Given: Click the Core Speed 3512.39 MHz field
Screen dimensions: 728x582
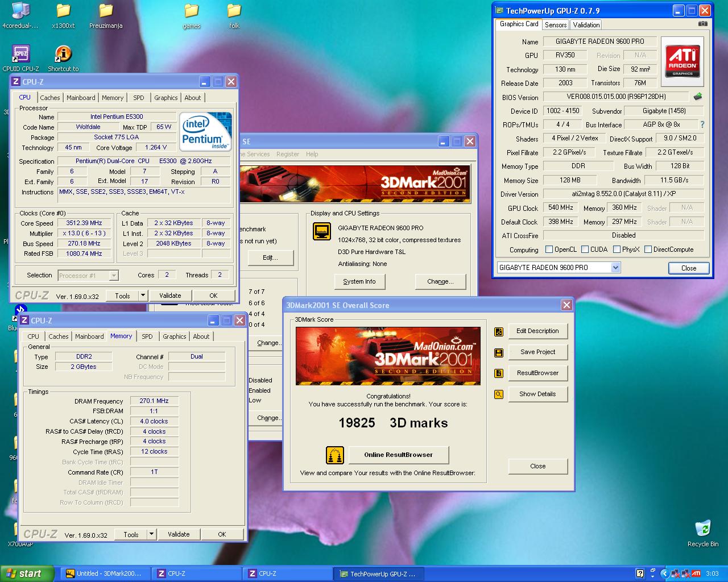Looking at the screenshot, I should [x=84, y=223].
